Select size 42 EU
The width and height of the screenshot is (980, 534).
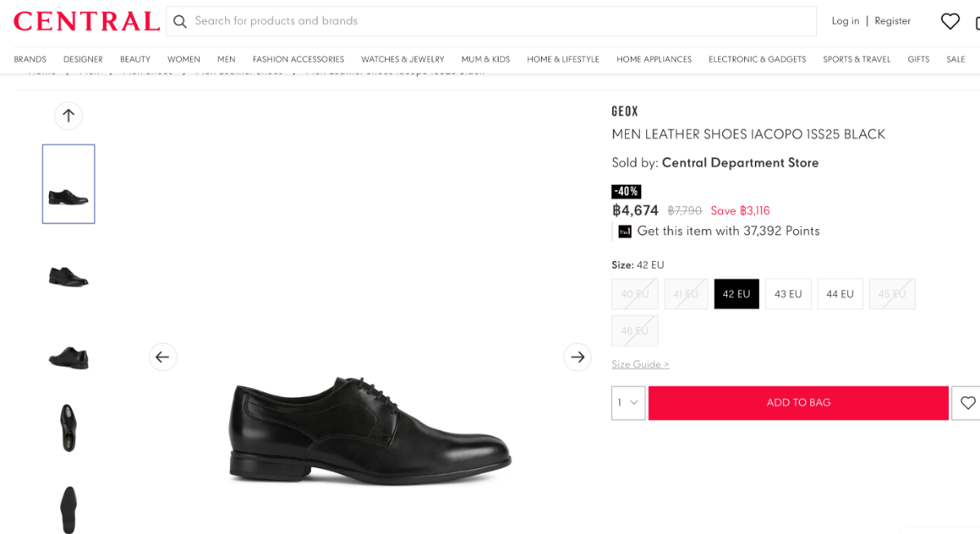point(736,294)
